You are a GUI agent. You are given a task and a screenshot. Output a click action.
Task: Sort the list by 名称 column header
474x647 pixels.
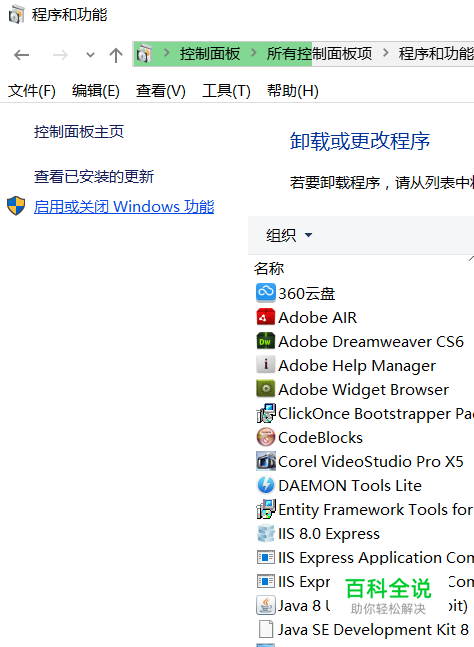coord(269,268)
